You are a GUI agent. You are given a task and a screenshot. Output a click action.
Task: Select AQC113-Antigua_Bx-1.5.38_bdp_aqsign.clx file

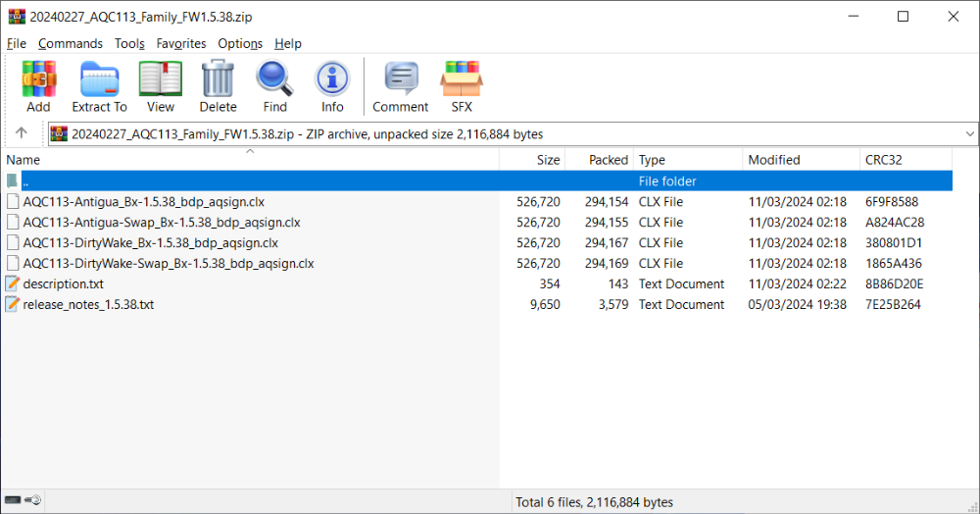tap(143, 202)
